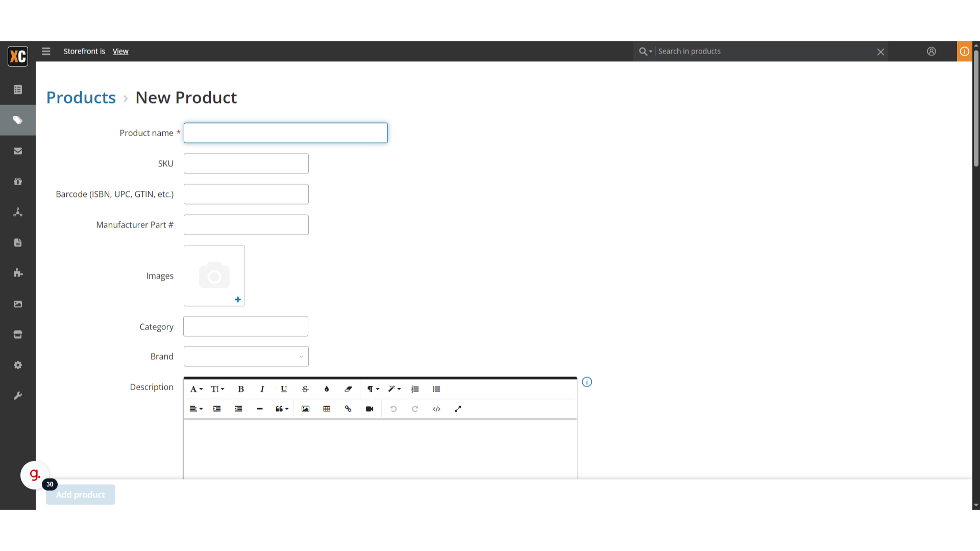Click inside the description text area
This screenshot has width=980, height=551.
click(x=380, y=449)
